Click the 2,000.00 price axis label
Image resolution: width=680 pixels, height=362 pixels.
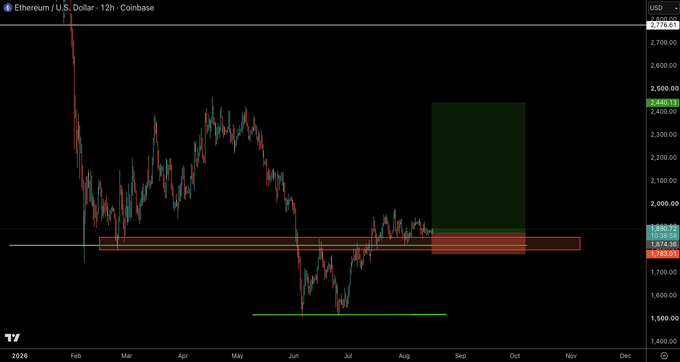click(x=664, y=203)
